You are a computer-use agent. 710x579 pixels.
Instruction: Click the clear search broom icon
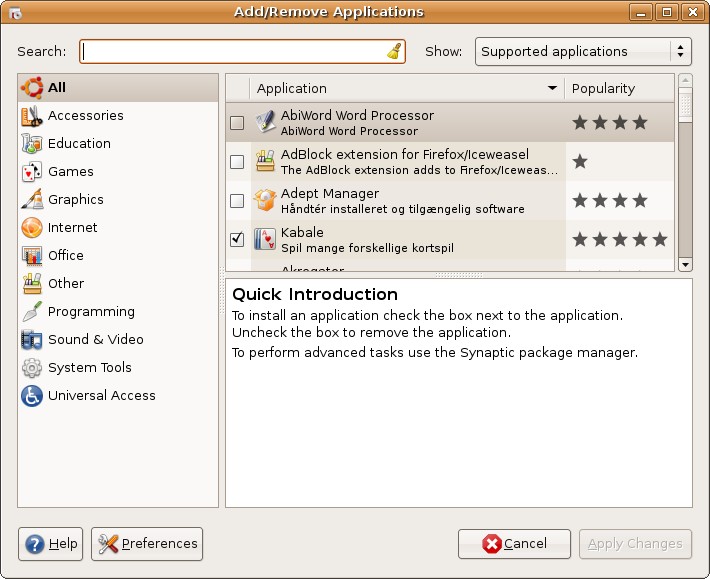coord(394,52)
